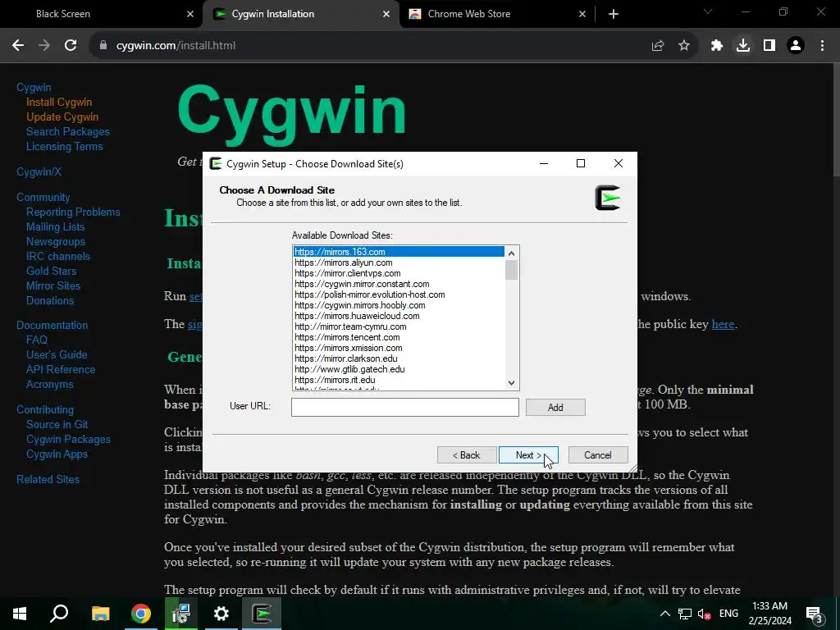Image resolution: width=840 pixels, height=630 pixels.
Task: Open File Explorer from the taskbar
Action: (x=100, y=614)
